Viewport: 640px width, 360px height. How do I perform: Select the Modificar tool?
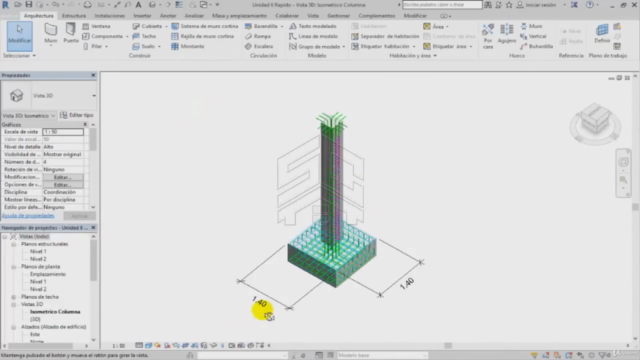[x=19, y=36]
